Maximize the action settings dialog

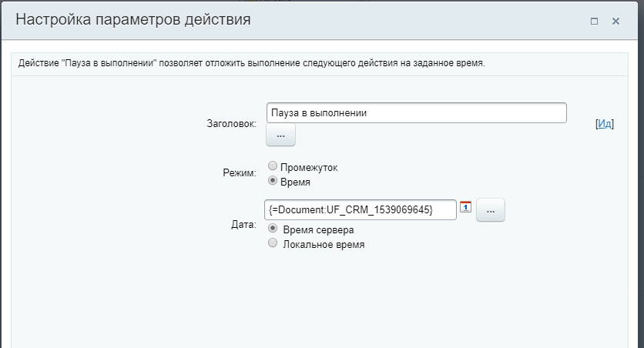(x=594, y=22)
